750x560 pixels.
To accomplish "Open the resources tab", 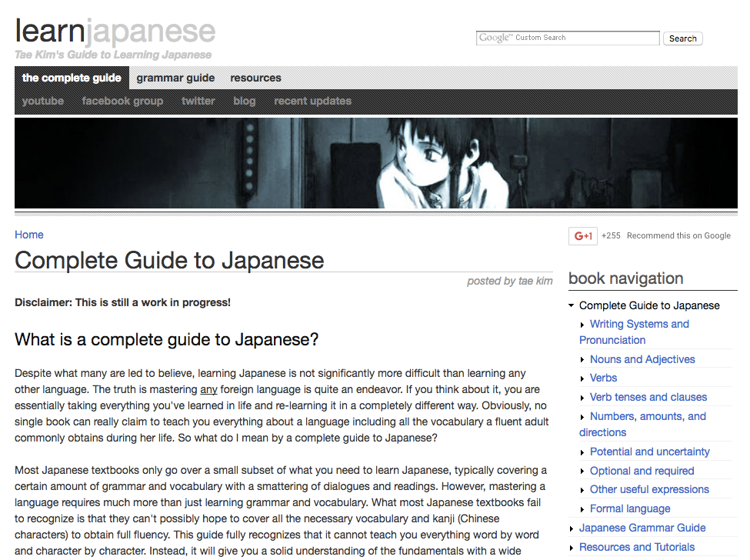I will [x=255, y=78].
